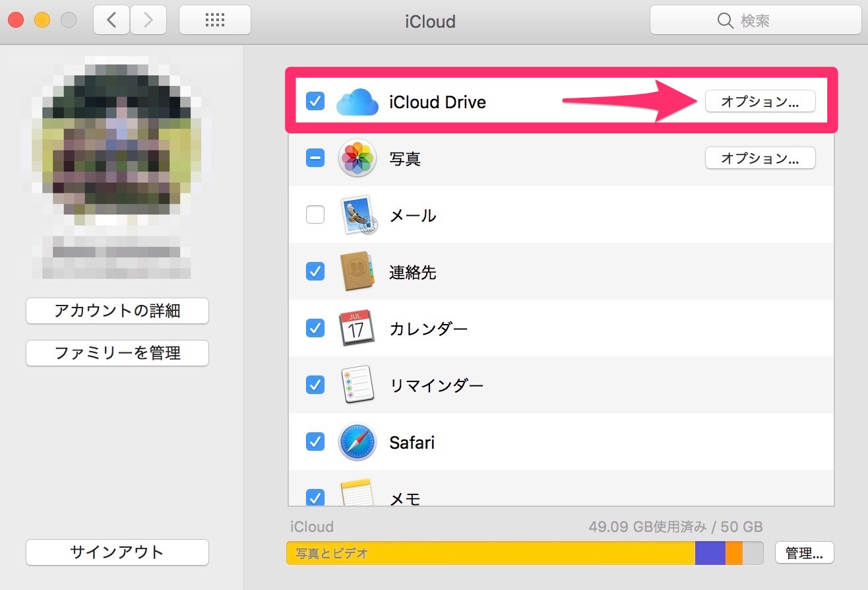This screenshot has height=590, width=868.
Task: Click the リマインダー label text
Action: coord(437,385)
